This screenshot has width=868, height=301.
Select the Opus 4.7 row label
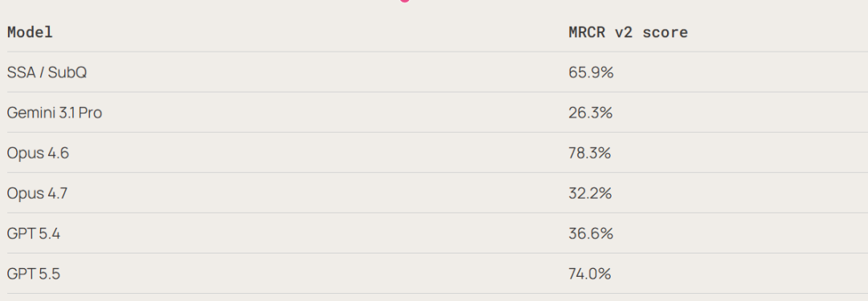[x=38, y=193]
